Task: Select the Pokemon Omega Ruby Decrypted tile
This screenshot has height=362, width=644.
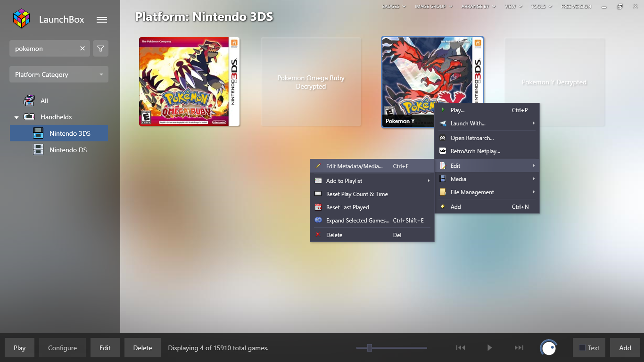Action: click(311, 82)
